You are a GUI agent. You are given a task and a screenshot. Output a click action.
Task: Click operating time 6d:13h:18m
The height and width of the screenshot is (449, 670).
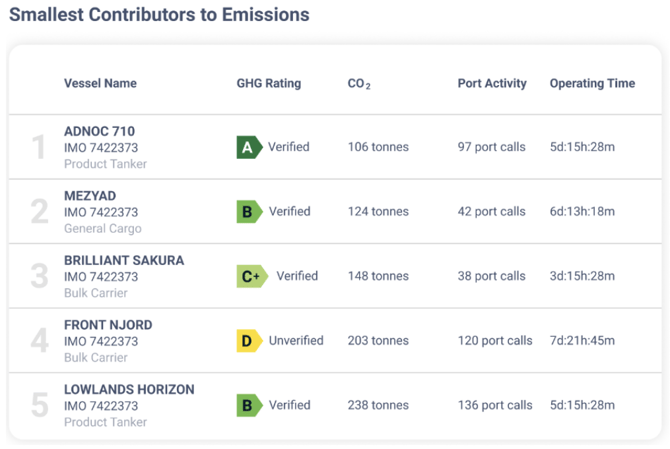pyautogui.click(x=582, y=211)
